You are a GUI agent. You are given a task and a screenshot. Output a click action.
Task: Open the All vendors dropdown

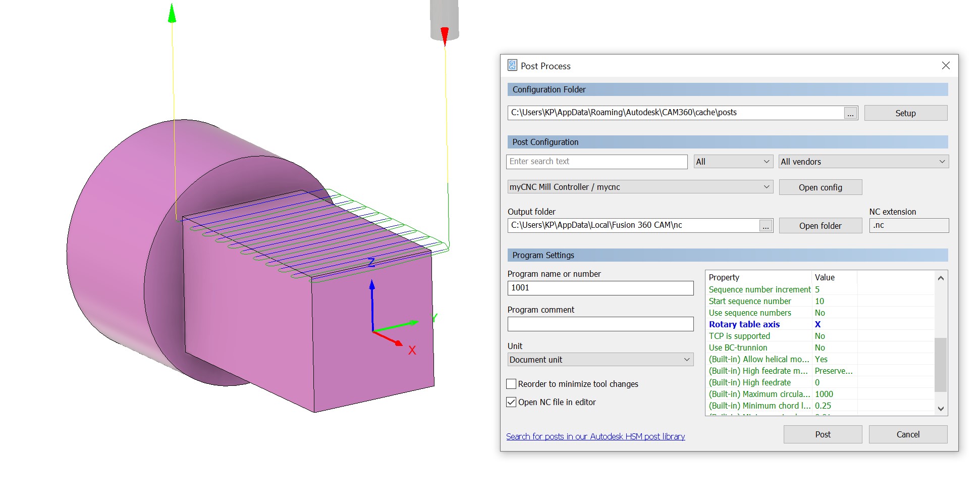click(863, 162)
